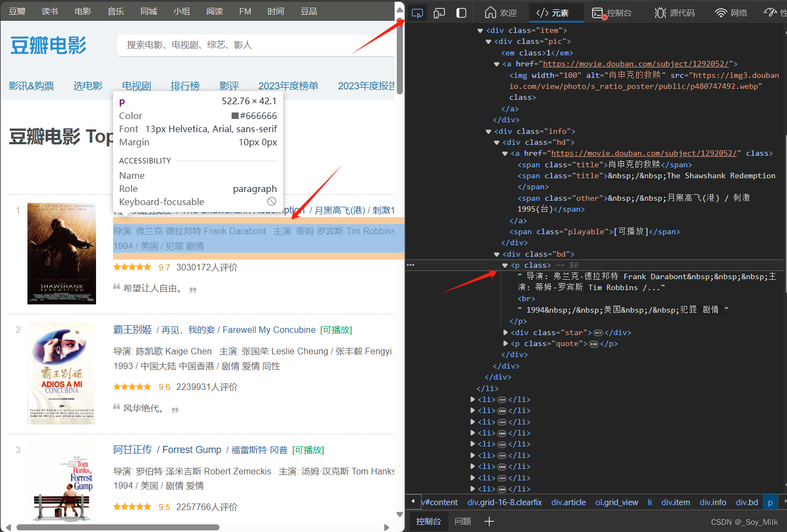
Task: Select the br element line
Action: coord(526,299)
